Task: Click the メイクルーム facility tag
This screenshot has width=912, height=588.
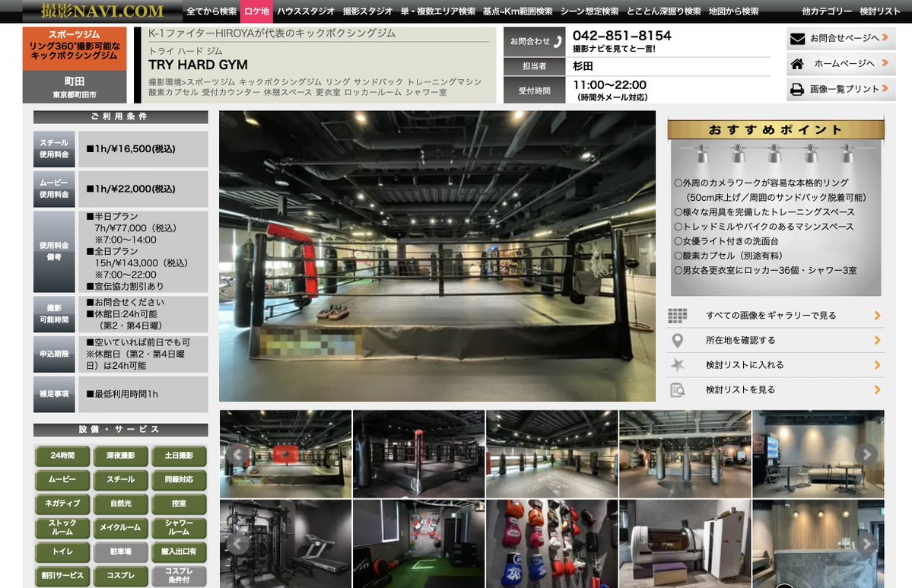Action: click(120, 527)
